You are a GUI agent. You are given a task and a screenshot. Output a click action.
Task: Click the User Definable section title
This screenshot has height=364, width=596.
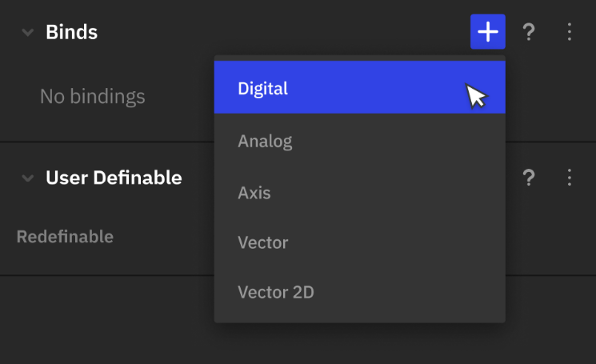(x=114, y=178)
